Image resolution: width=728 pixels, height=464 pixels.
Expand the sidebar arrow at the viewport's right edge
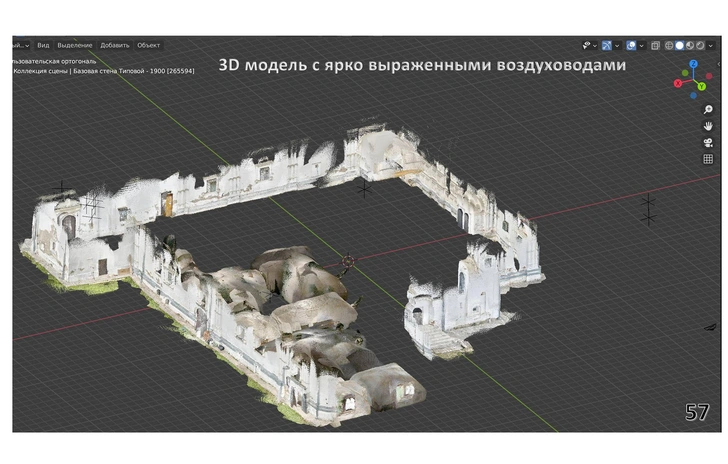click(718, 64)
